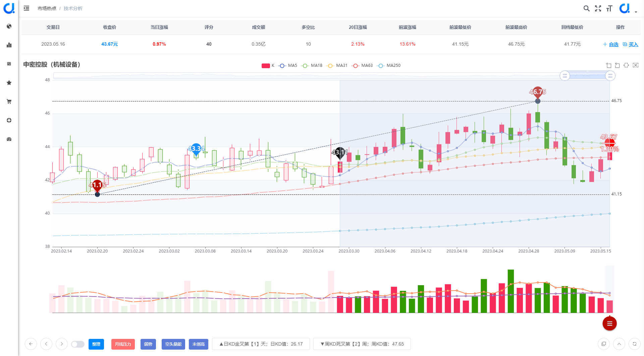
Task: Click the data zoom overview bar
Action: point(331,76)
